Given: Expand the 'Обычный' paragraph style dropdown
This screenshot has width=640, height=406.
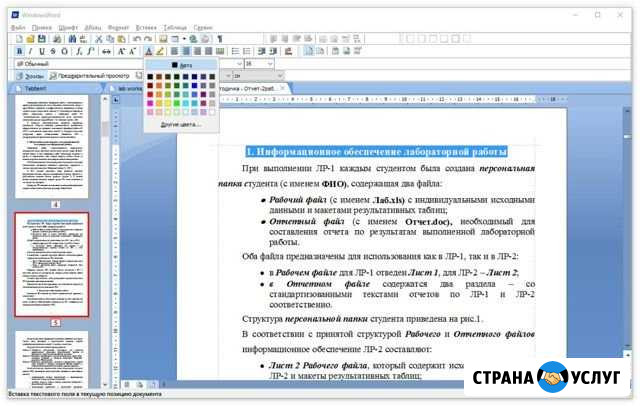Looking at the screenshot, I should coord(138,63).
